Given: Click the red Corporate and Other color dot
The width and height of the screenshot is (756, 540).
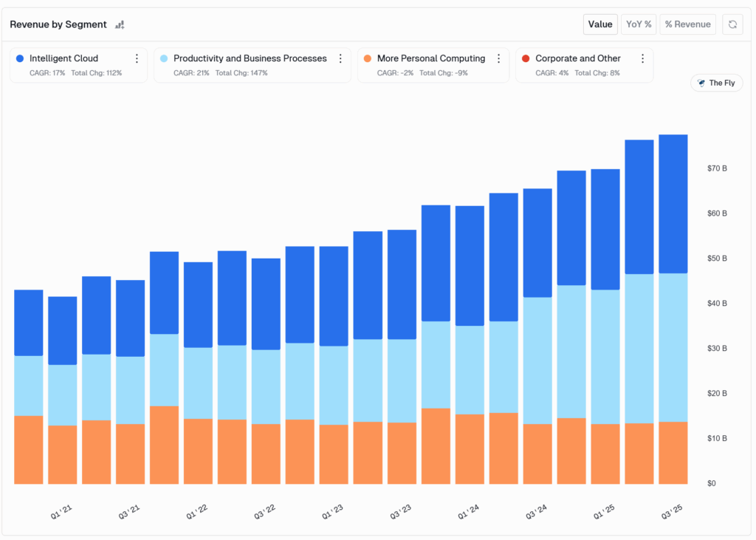Looking at the screenshot, I should (x=525, y=58).
